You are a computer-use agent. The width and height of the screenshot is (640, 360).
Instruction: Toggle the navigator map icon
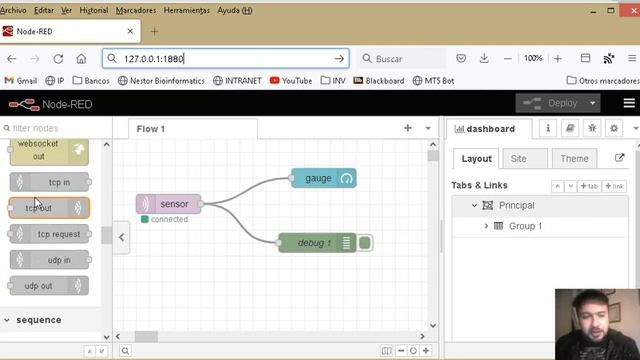coord(387,351)
